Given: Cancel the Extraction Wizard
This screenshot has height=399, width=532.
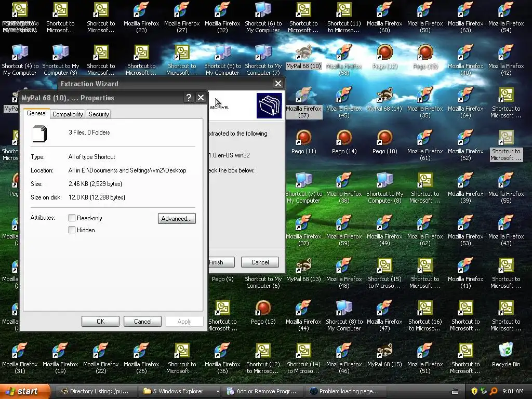Looking at the screenshot, I should [260, 262].
